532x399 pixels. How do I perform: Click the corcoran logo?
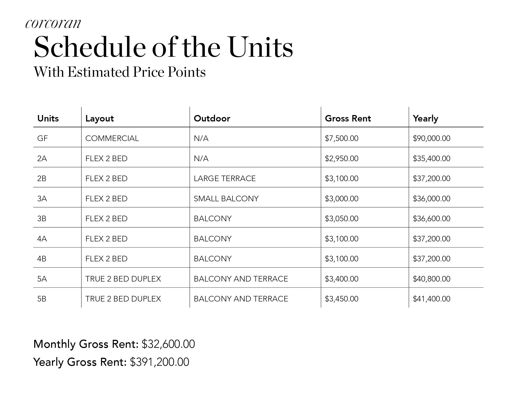click(x=53, y=23)
